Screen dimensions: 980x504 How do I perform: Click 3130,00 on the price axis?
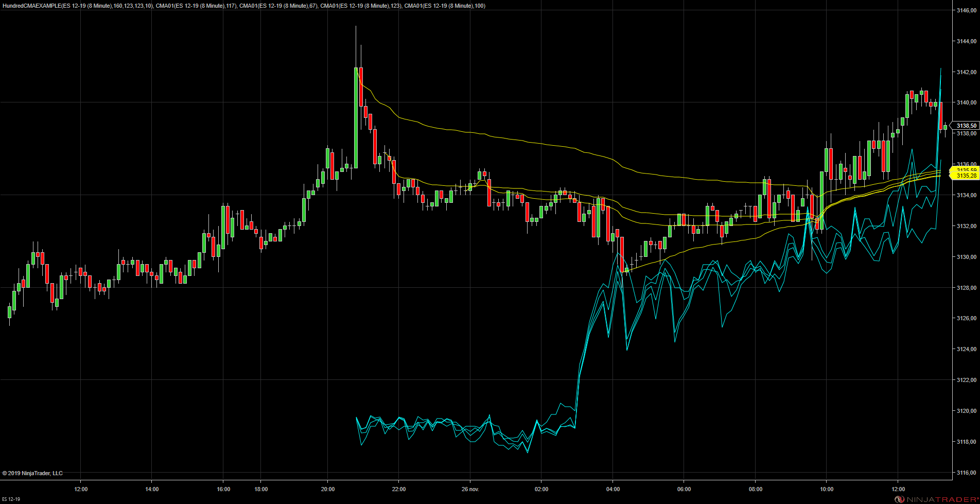coord(966,257)
